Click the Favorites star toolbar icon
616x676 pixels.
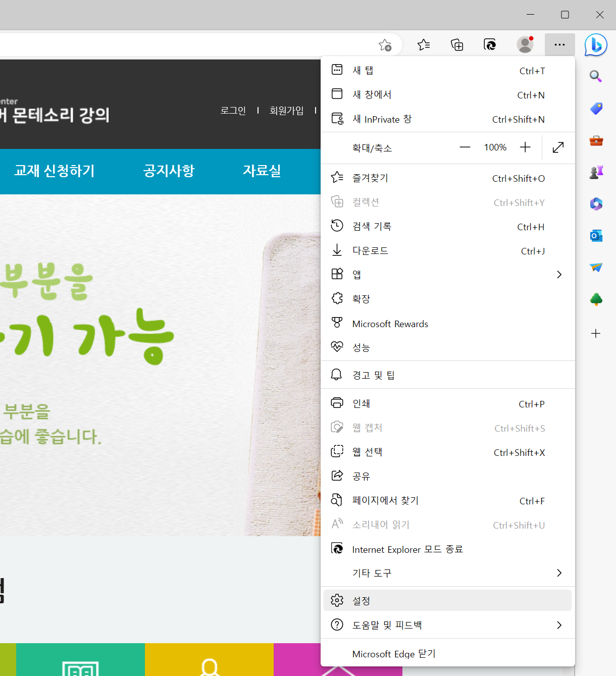pyautogui.click(x=424, y=45)
